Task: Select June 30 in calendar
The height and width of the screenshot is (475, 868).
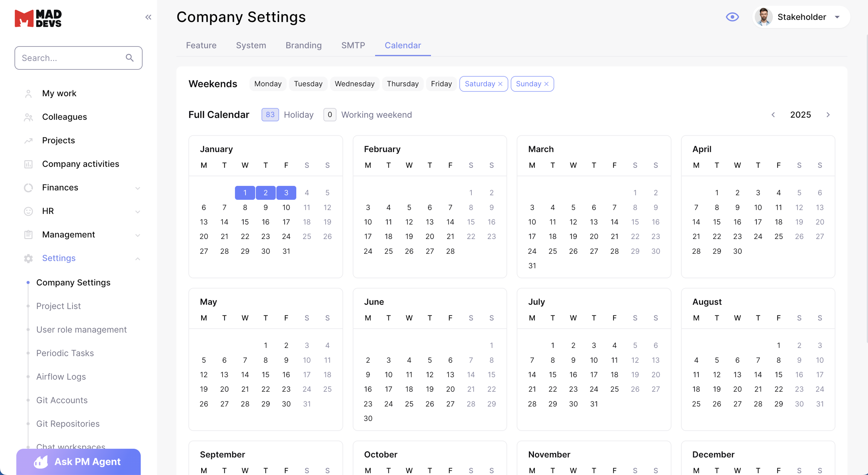Action: point(368,419)
